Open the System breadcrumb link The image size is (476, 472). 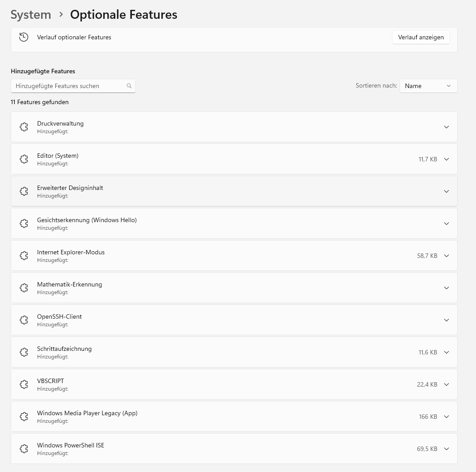31,15
